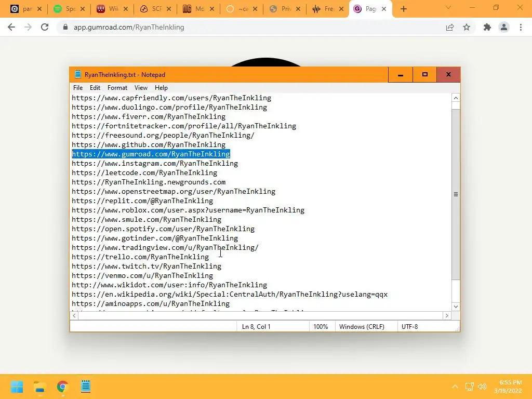Switch to the Newgrounds tab
The width and height of the screenshot is (532, 399).
pyautogui.click(x=198, y=9)
